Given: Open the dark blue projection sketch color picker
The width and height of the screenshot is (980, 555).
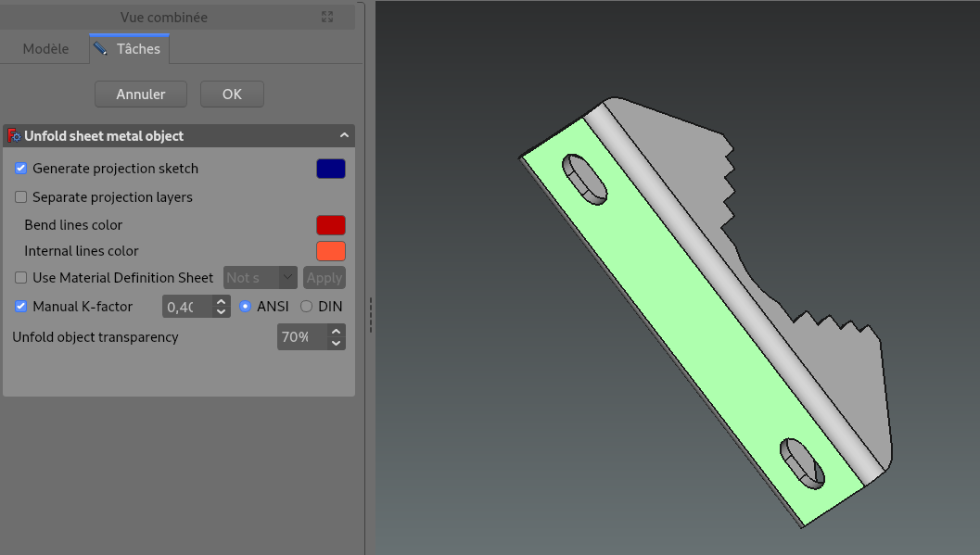Looking at the screenshot, I should [x=331, y=169].
